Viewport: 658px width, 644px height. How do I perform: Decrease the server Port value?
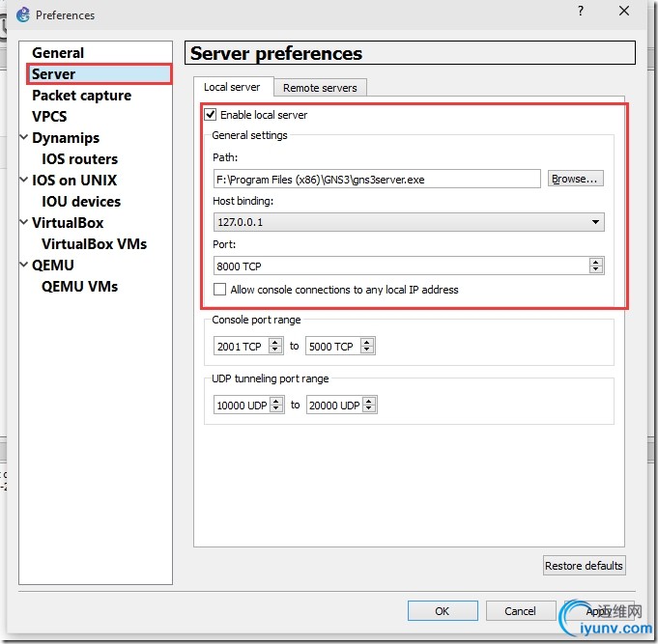[596, 269]
